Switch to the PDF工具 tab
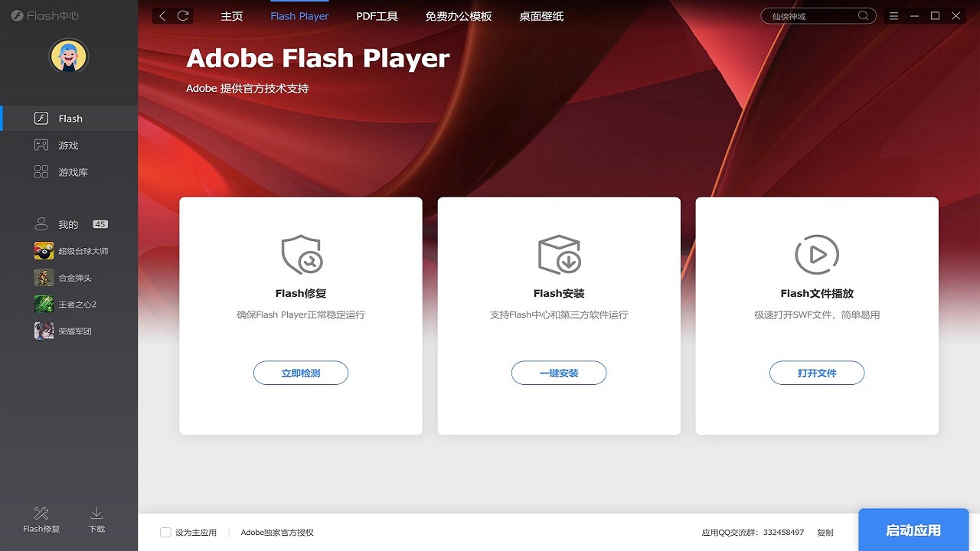 [377, 15]
